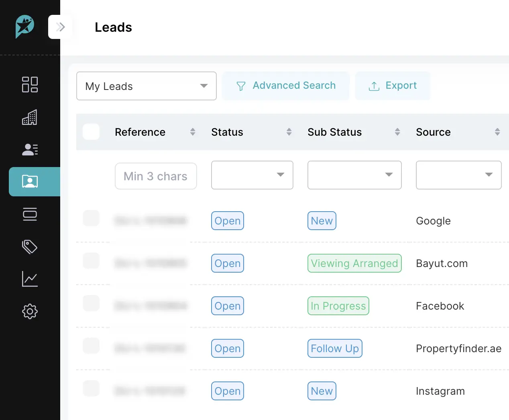Click the New sub status in the Google row
The width and height of the screenshot is (509, 420).
[x=322, y=221]
